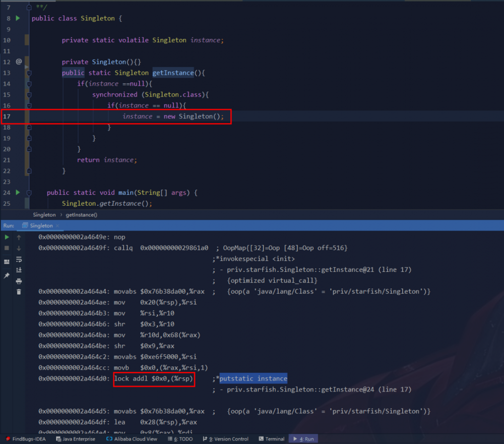Click 'private Singleton(){}' constructor on line 12

click(x=101, y=62)
